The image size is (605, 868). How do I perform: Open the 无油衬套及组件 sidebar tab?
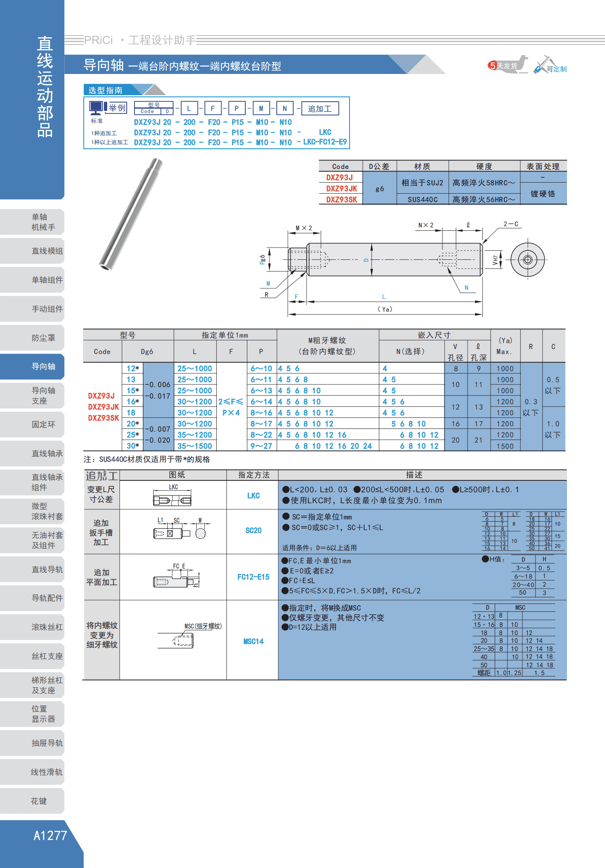tap(32, 540)
